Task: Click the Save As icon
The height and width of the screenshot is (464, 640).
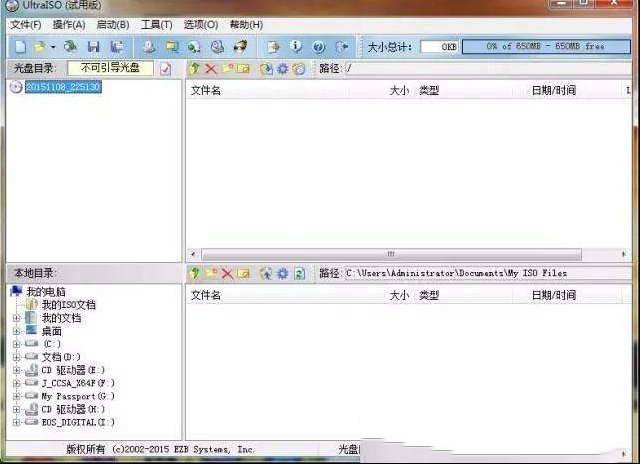Action: point(117,47)
